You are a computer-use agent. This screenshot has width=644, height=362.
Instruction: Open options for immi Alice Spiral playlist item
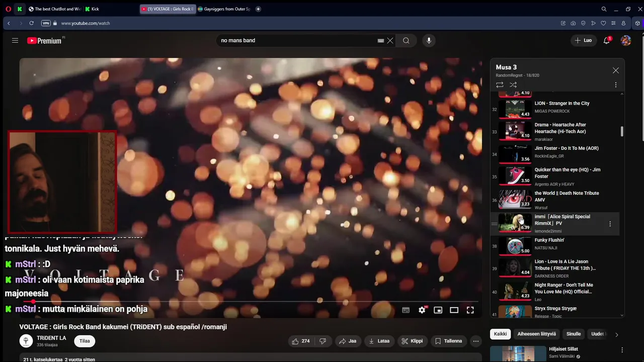[610, 224]
